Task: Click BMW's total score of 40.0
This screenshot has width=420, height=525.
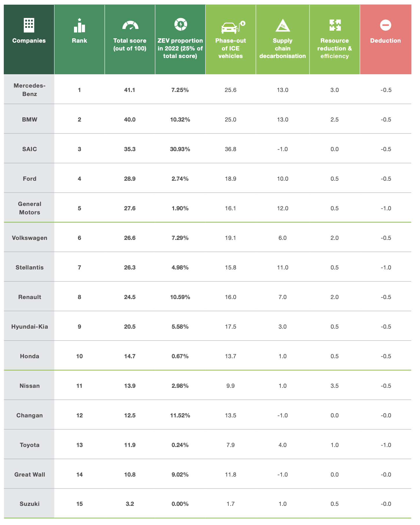Action: pyautogui.click(x=130, y=120)
